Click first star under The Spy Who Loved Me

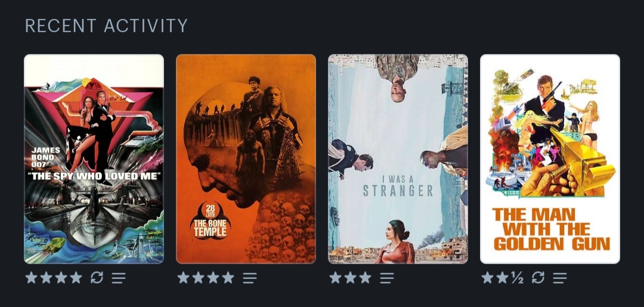(31, 278)
